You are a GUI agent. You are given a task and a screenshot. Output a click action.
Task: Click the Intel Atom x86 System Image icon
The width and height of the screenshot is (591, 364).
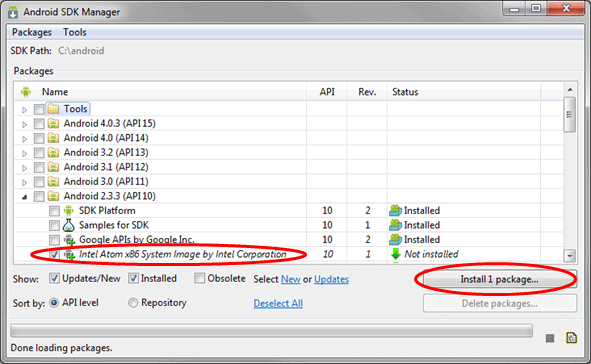(69, 254)
